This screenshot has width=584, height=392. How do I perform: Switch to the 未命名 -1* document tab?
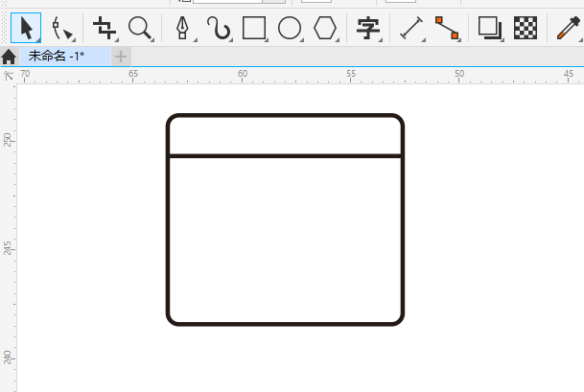point(65,57)
